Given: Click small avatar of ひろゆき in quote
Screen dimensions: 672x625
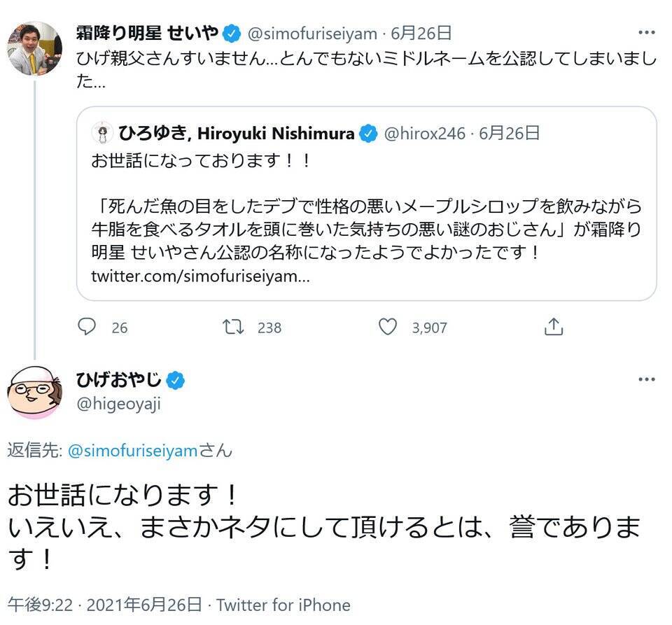Looking at the screenshot, I should [x=104, y=133].
